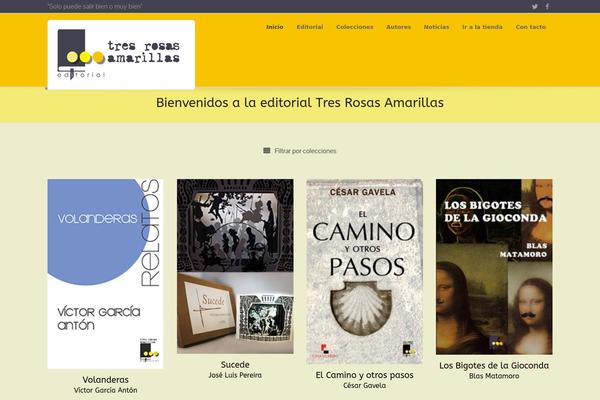Click author name Blas Matamoro below cover
Image resolution: width=600 pixels, height=400 pixels.
pos(494,376)
